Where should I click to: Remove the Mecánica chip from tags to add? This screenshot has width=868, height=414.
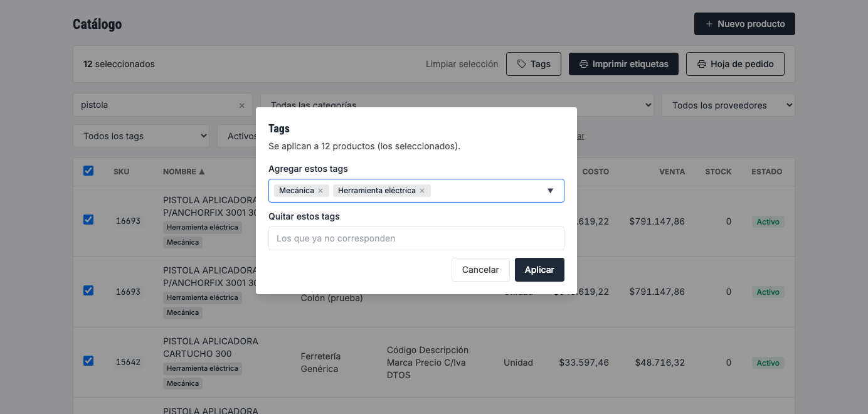(320, 191)
